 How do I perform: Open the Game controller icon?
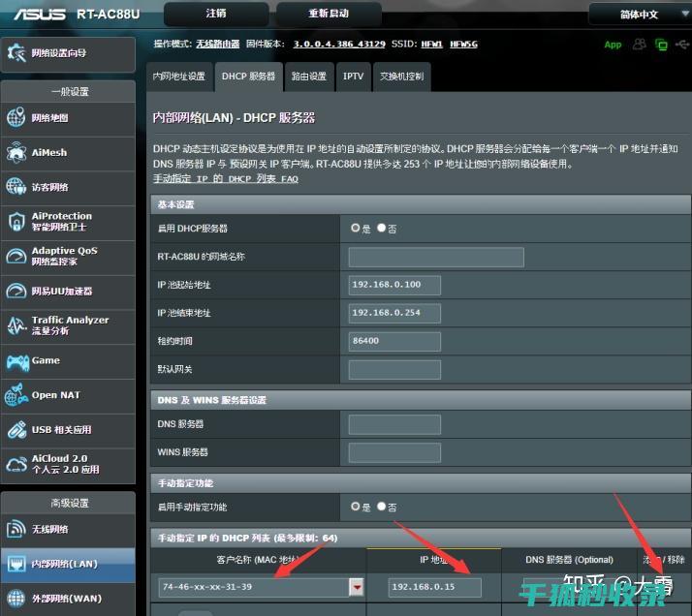17,362
